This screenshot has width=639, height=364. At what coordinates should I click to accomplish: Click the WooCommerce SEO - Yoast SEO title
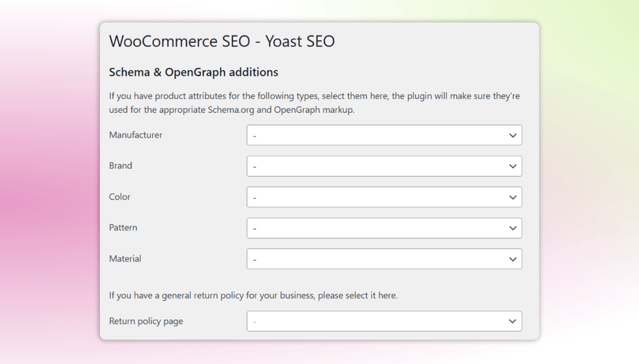point(221,41)
